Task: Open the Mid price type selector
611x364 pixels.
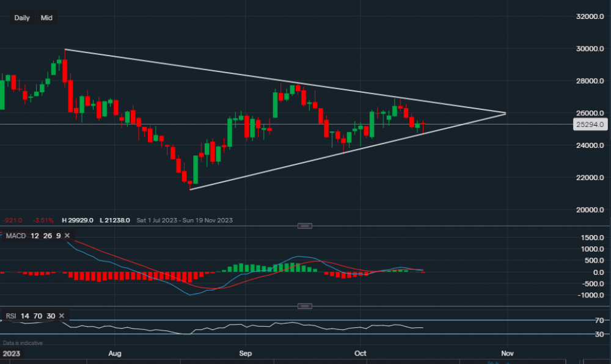Action: [46, 18]
